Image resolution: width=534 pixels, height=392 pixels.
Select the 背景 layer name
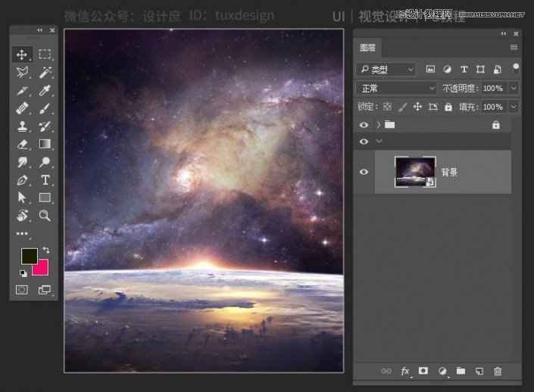tap(449, 173)
